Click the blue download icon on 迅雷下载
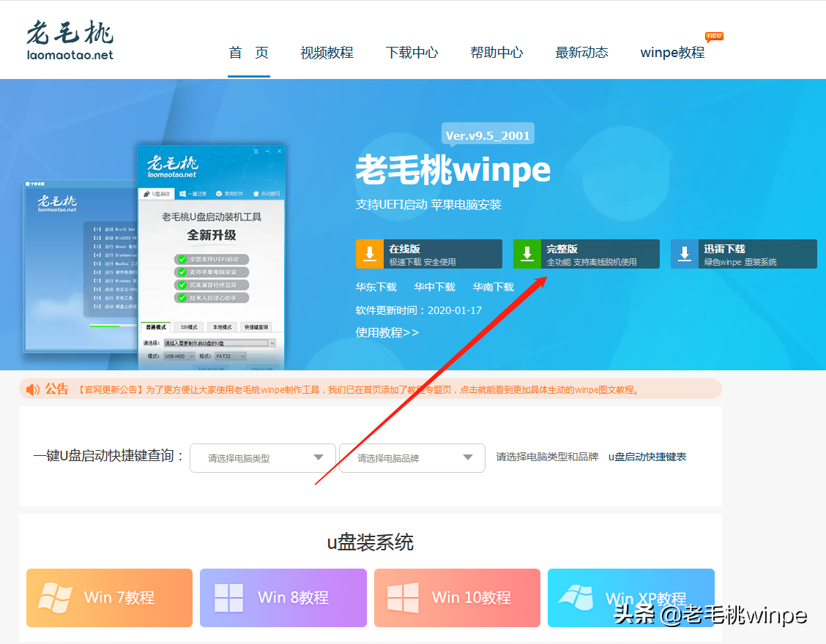Screen dimensions: 826x644 [x=685, y=253]
